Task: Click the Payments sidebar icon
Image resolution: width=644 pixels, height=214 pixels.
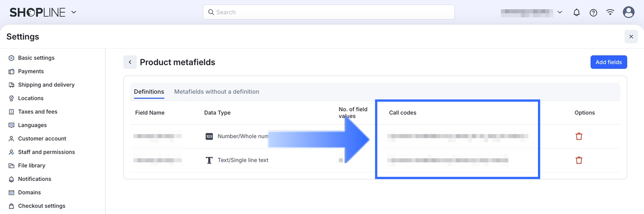Action: coord(11,71)
